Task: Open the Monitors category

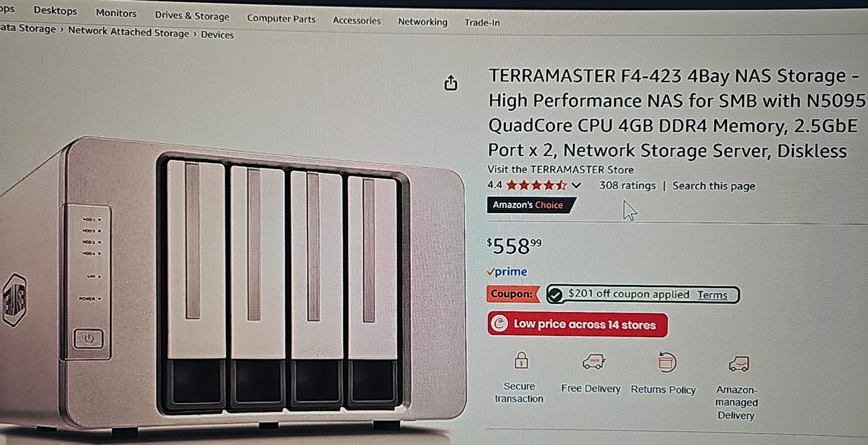Action: pyautogui.click(x=116, y=13)
